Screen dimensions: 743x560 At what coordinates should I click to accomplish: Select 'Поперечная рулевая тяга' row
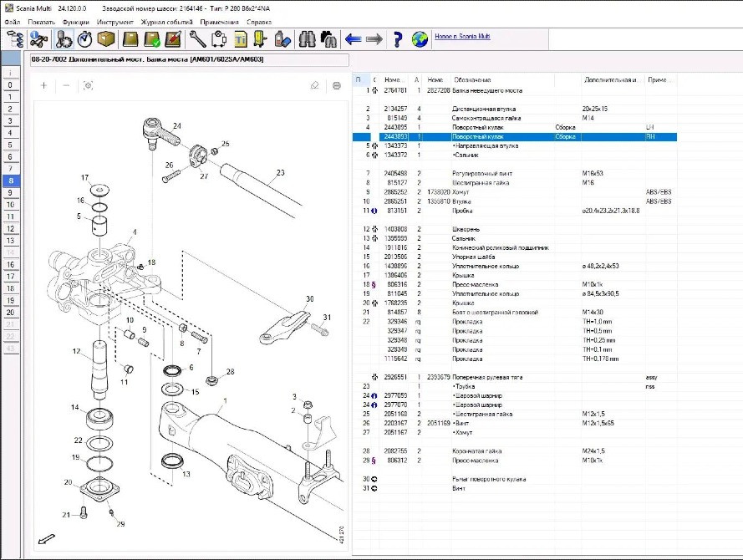tap(515, 378)
